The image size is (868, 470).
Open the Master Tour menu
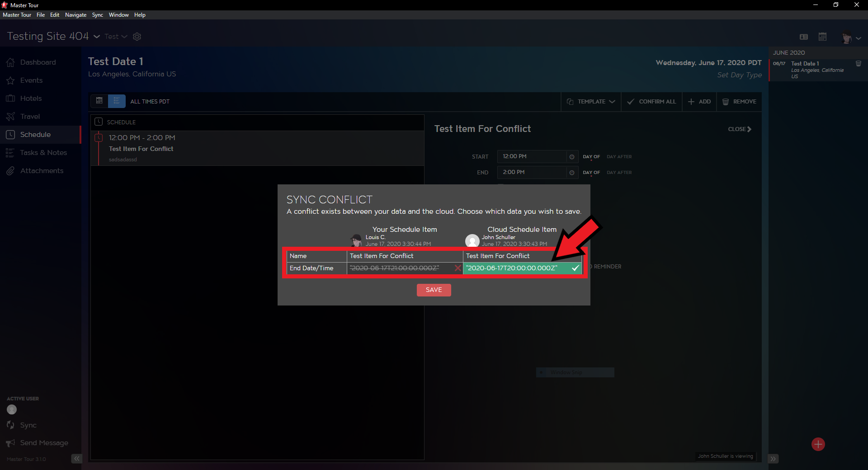[17, 15]
